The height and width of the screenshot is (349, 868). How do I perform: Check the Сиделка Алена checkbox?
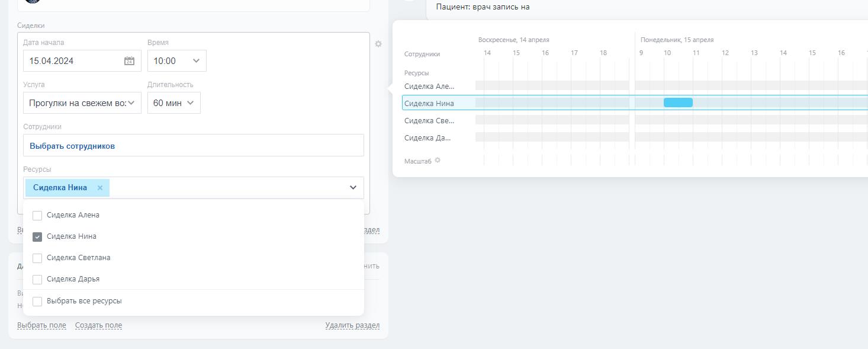pyautogui.click(x=37, y=216)
